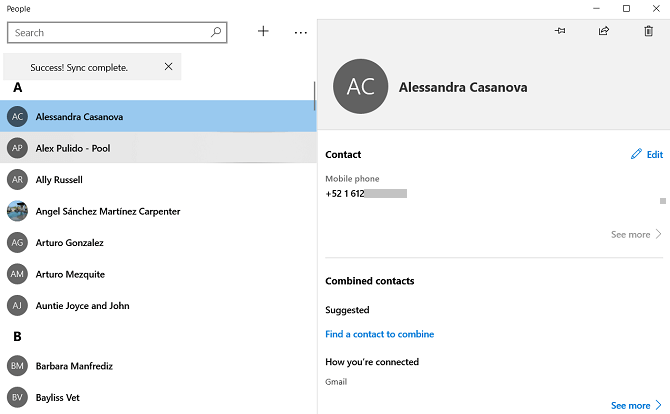Click Find a contact to combine
This screenshot has width=670, height=414.
tap(379, 334)
